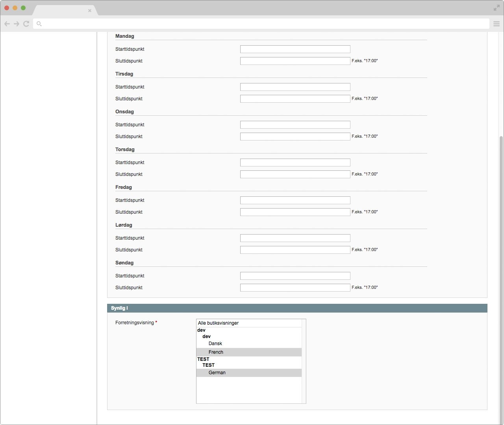Click the page vertical scrollbar

click(x=501, y=275)
